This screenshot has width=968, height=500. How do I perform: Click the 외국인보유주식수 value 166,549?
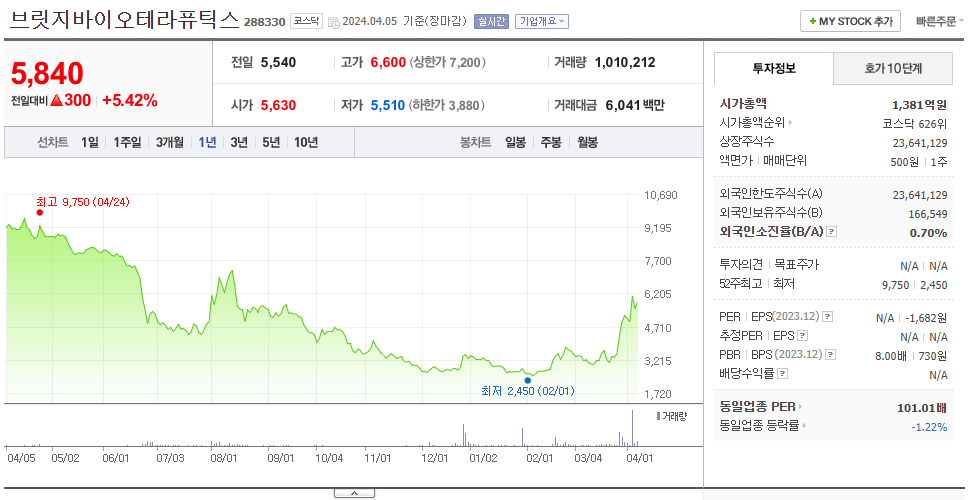[x=927, y=214]
